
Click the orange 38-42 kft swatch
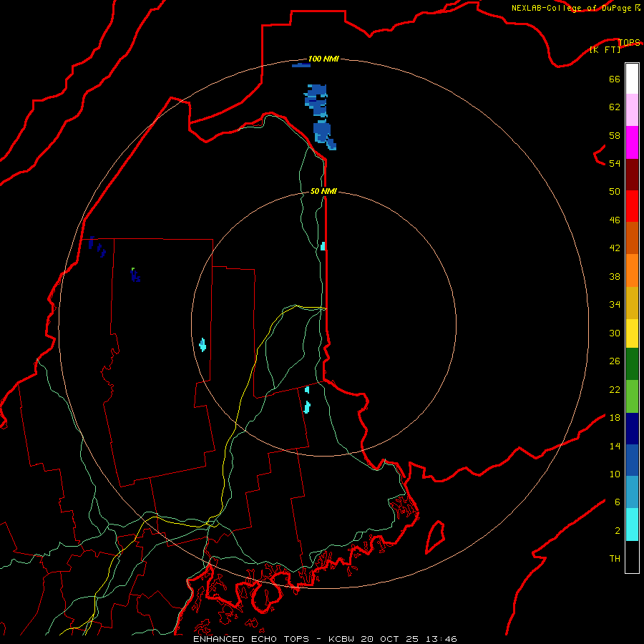632,270
